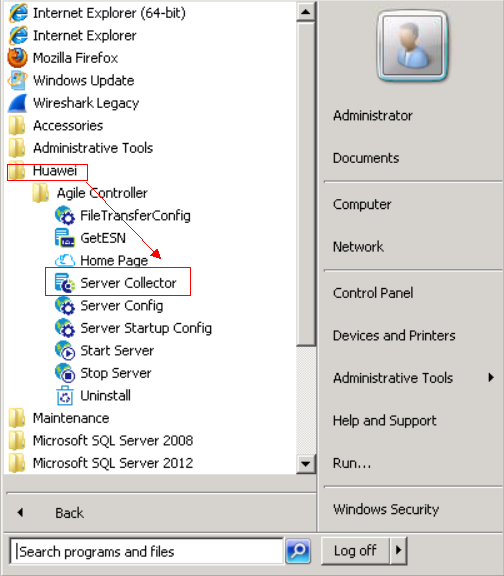
Task: Expand the Administrative Tools submenu arrow
Action: click(491, 377)
